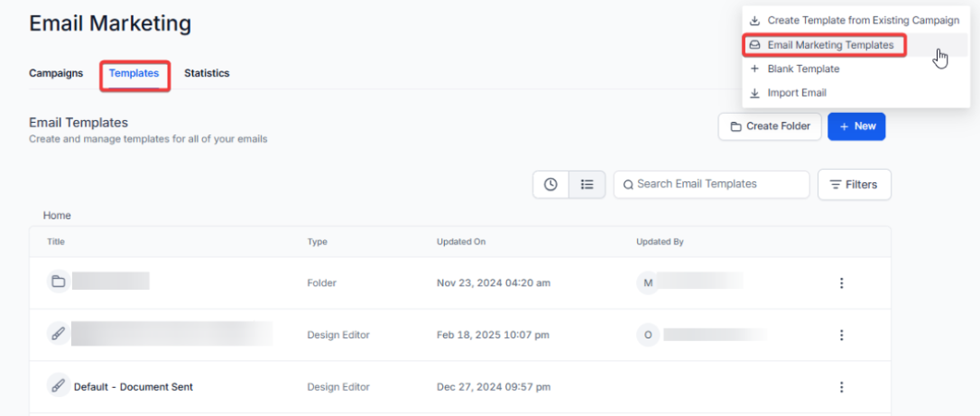
Task: Open three-dot menu for Default - Document Sent
Action: (x=841, y=387)
